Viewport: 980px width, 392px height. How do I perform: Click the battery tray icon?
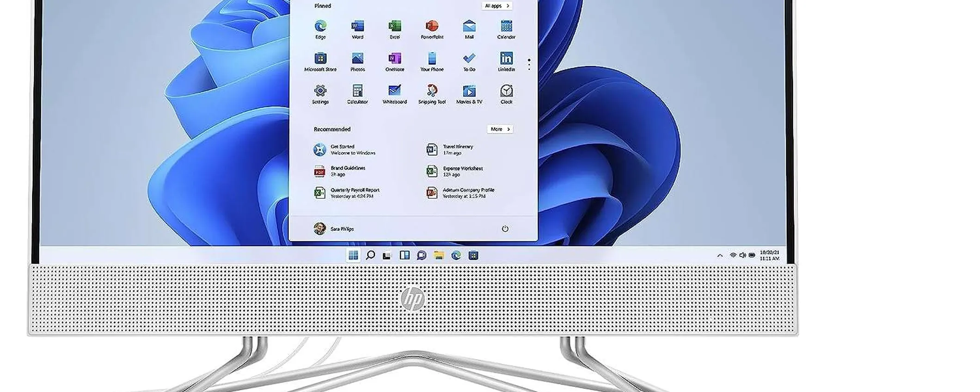pyautogui.click(x=752, y=255)
